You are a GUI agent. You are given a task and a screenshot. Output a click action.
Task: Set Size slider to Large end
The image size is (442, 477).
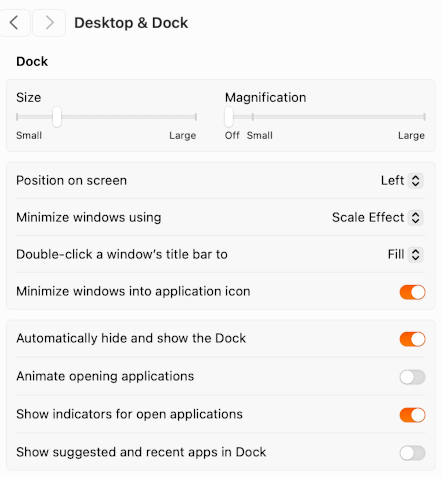coord(196,117)
